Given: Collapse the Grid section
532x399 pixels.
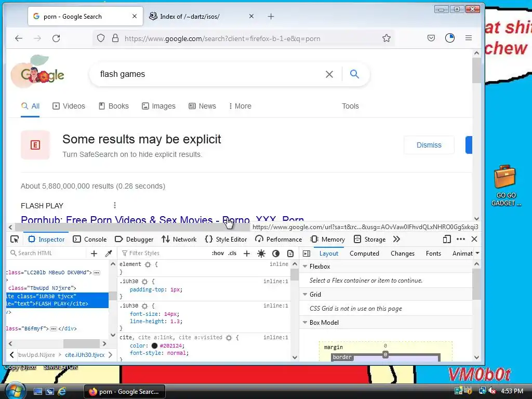Looking at the screenshot, I should coord(305,295).
